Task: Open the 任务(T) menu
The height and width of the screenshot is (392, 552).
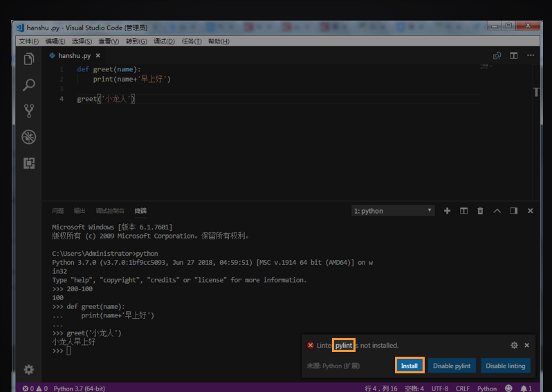Action: click(x=192, y=41)
